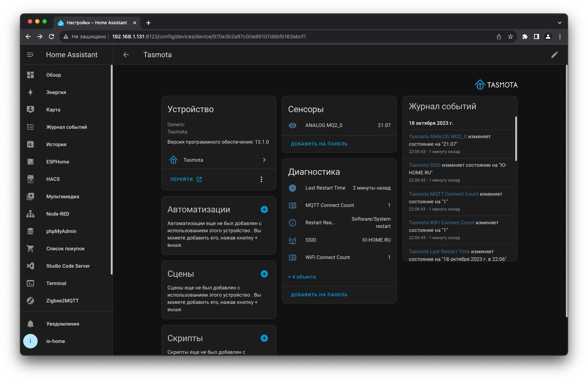Open the Tasmota ANALOG MQ2_0 logbook link

[437, 136]
